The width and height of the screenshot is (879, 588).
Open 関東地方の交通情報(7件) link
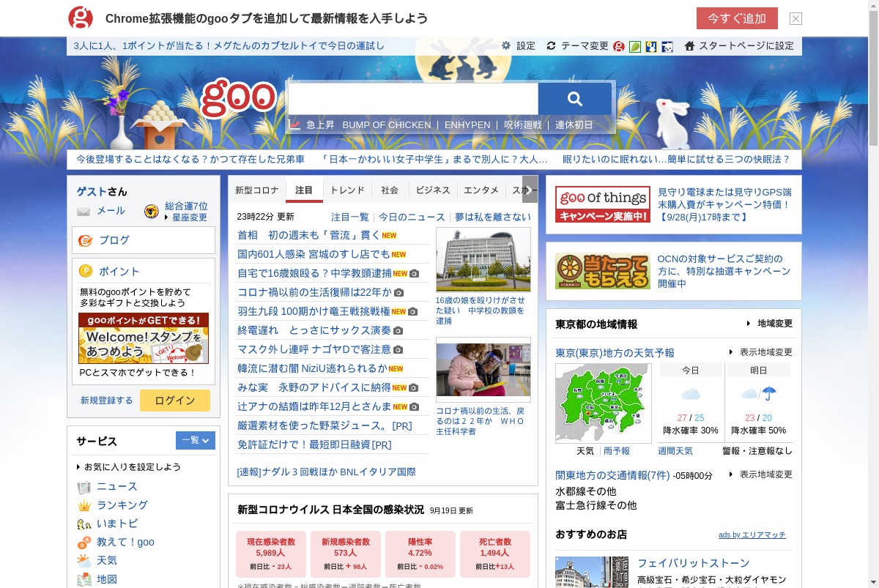tap(612, 475)
